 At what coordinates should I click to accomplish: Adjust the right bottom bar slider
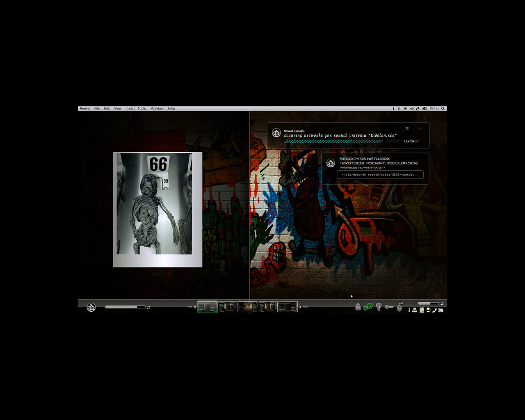[428, 304]
